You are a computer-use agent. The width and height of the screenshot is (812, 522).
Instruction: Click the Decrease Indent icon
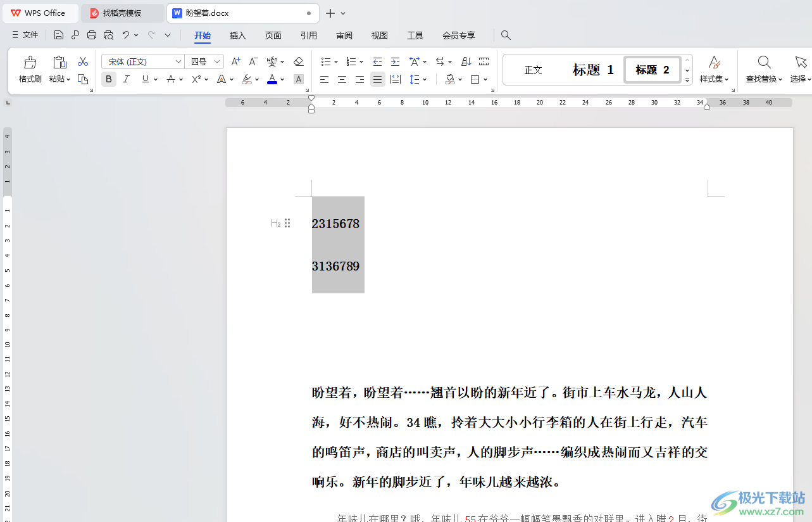(x=377, y=61)
